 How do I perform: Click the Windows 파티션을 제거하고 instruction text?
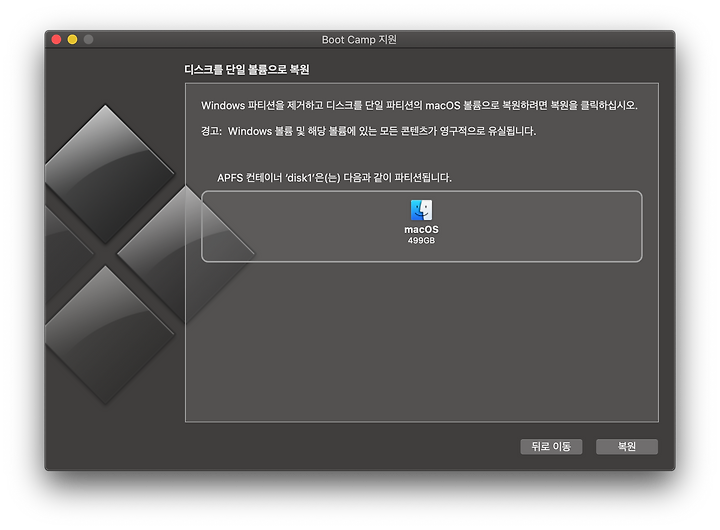coord(419,106)
